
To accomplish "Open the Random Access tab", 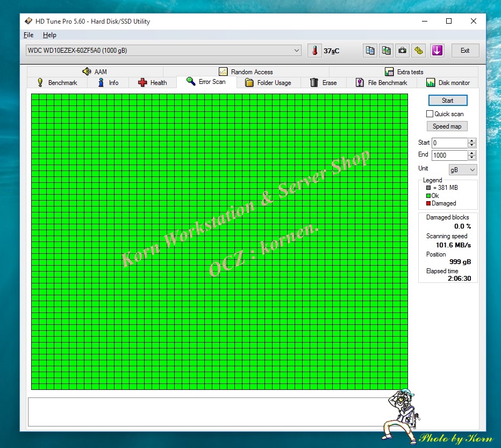I will point(246,72).
